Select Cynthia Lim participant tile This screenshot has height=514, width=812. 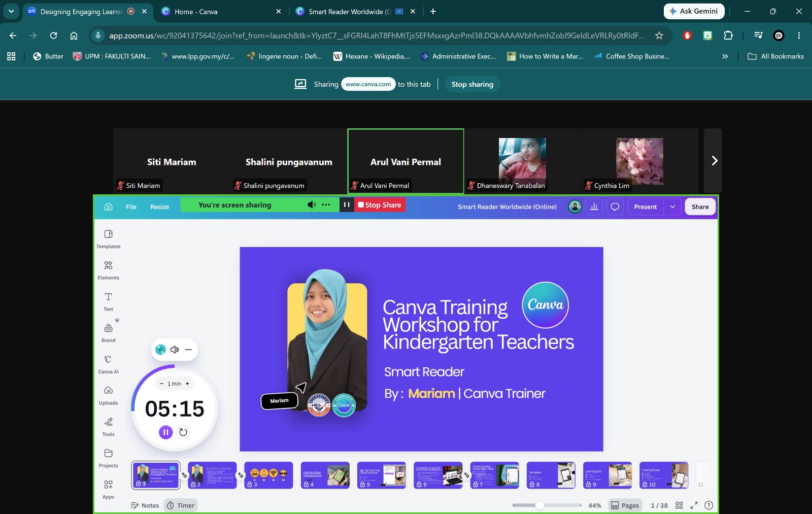(x=640, y=161)
